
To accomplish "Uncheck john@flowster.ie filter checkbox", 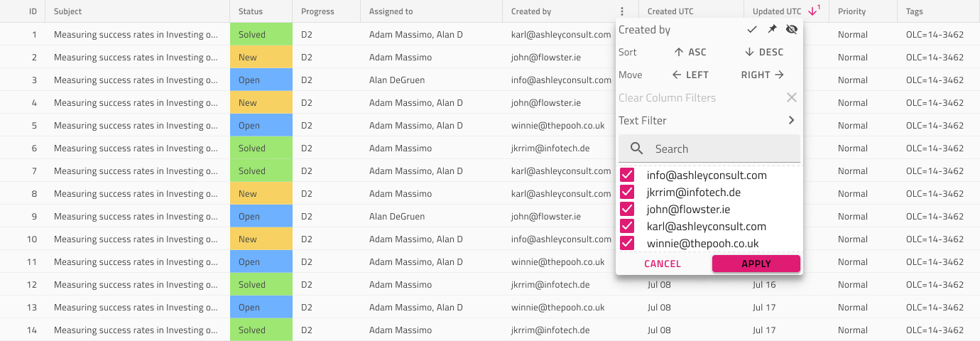I will coord(627,209).
